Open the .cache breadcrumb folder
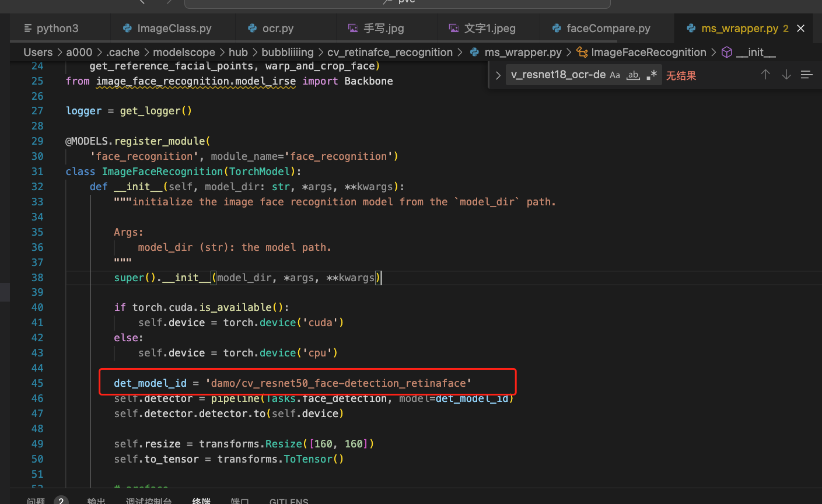 tap(123, 52)
